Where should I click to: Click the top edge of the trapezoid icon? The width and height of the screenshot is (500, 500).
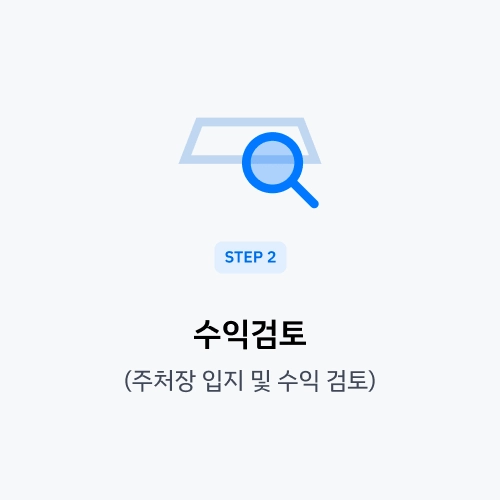point(250,122)
